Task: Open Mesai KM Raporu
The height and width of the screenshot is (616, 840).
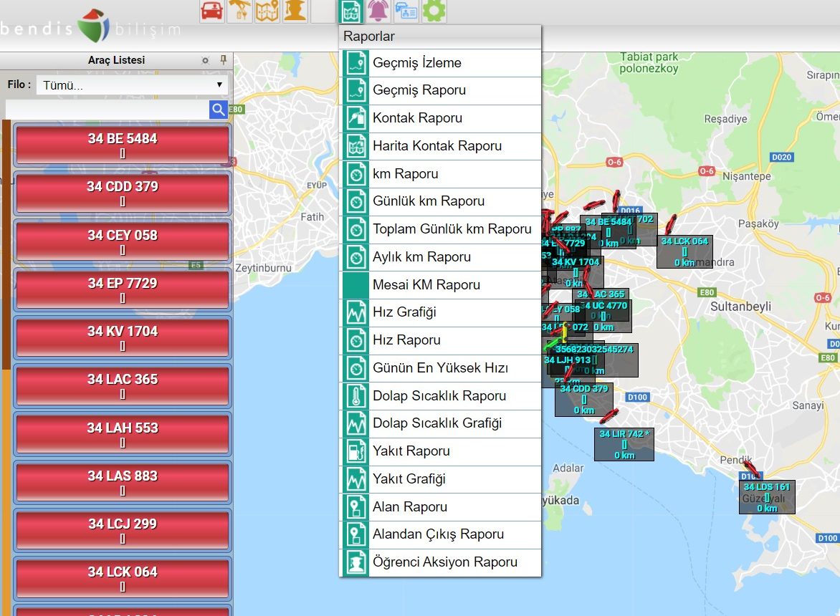Action: pos(440,284)
